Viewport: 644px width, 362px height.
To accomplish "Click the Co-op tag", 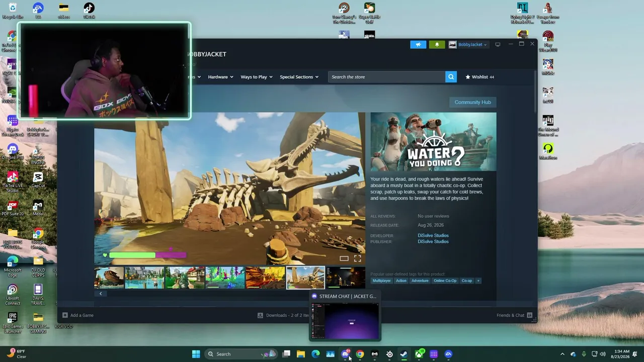I will [x=466, y=281].
